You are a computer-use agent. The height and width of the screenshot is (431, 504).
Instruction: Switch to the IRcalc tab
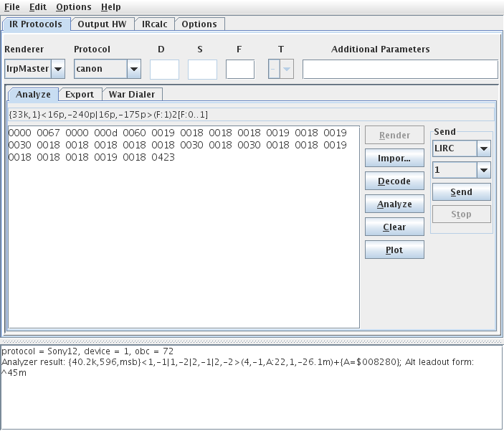[154, 24]
